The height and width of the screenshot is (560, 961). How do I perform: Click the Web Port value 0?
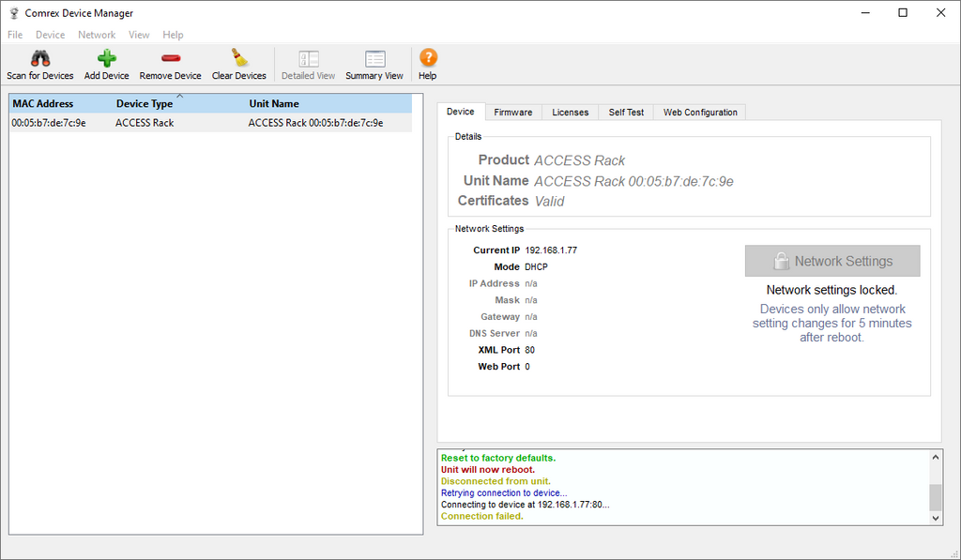coord(527,367)
